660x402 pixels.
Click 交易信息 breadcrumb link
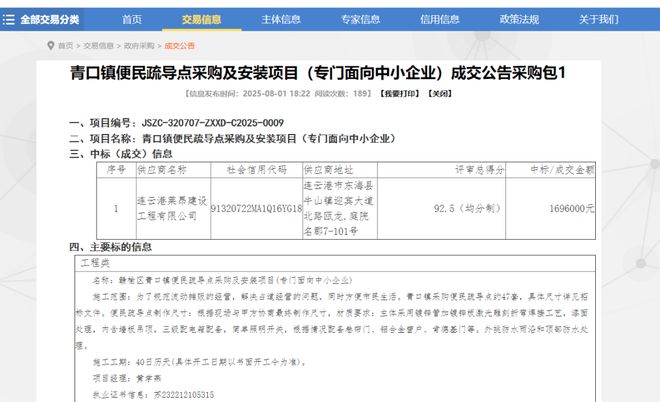pos(98,45)
